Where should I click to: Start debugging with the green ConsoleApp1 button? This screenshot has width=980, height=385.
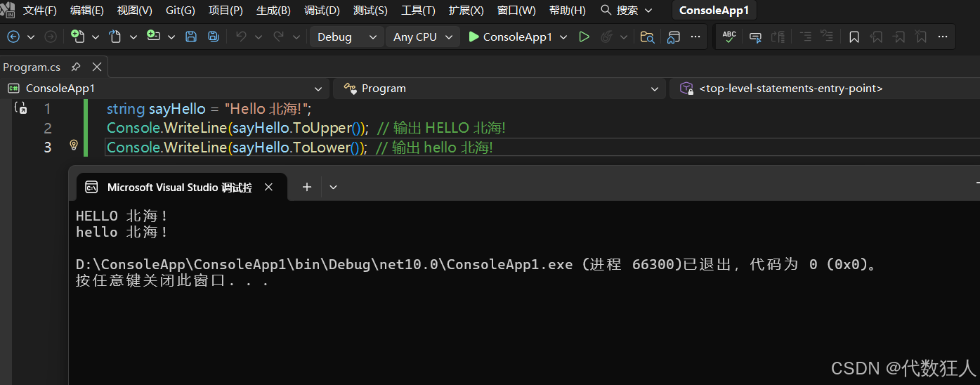pyautogui.click(x=511, y=37)
